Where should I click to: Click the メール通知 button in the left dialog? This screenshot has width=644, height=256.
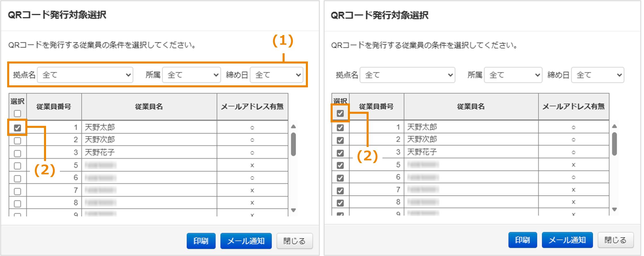[x=246, y=241]
